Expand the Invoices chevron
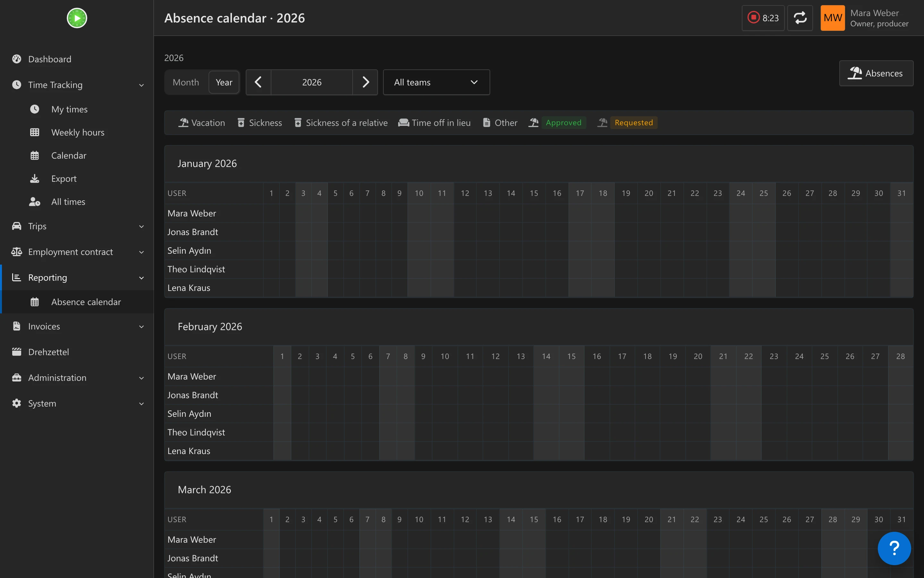 point(141,327)
